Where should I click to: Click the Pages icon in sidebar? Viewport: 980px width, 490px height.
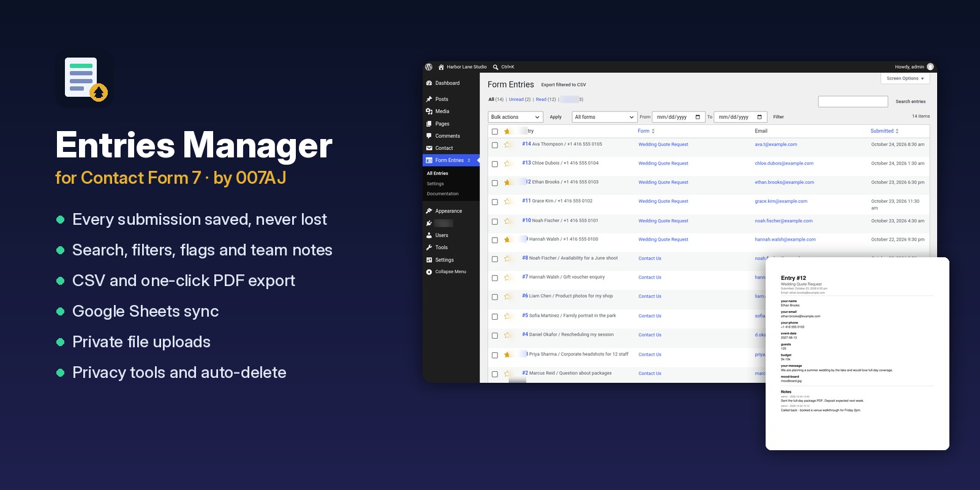429,123
